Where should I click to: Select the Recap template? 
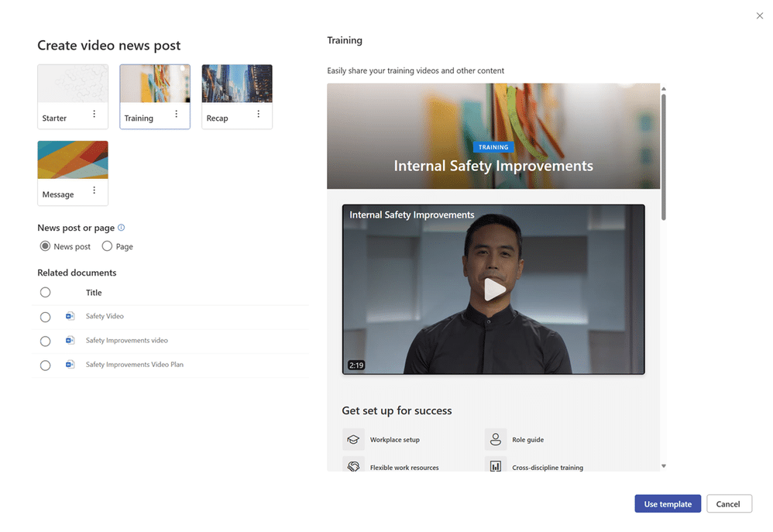[x=236, y=83]
